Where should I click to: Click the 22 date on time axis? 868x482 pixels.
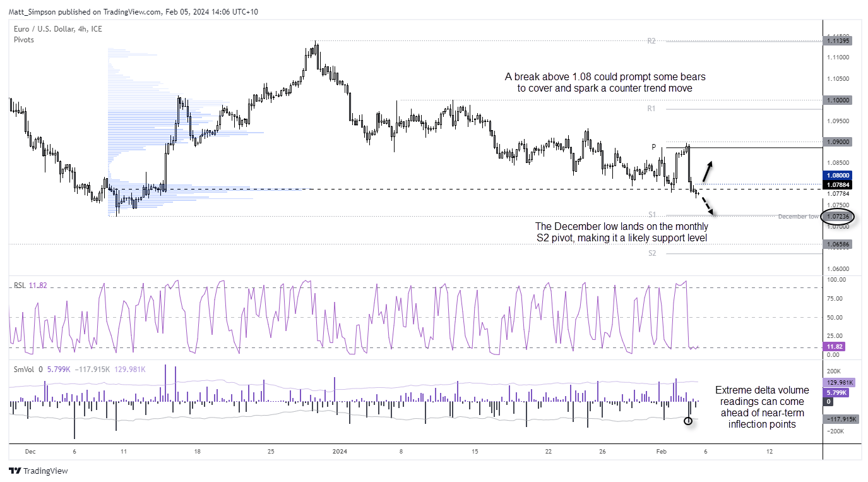[549, 452]
